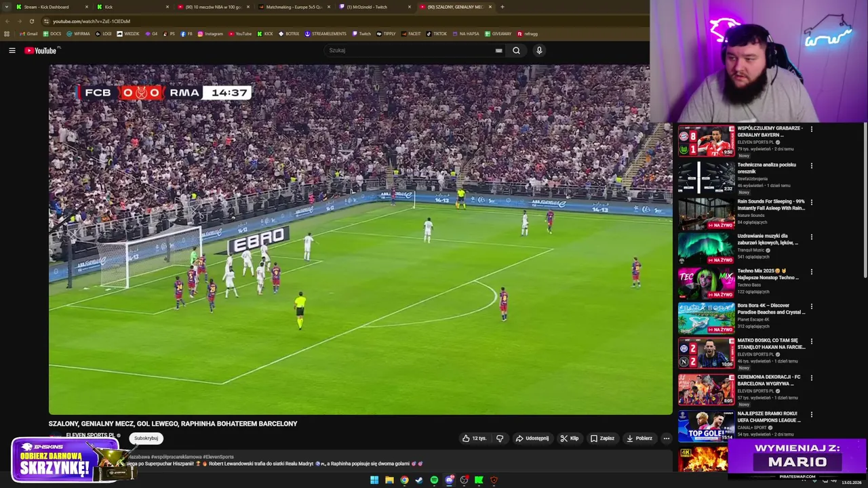Image resolution: width=868 pixels, height=488 pixels.
Task: Switch to the Kick browser tab
Action: click(x=132, y=7)
